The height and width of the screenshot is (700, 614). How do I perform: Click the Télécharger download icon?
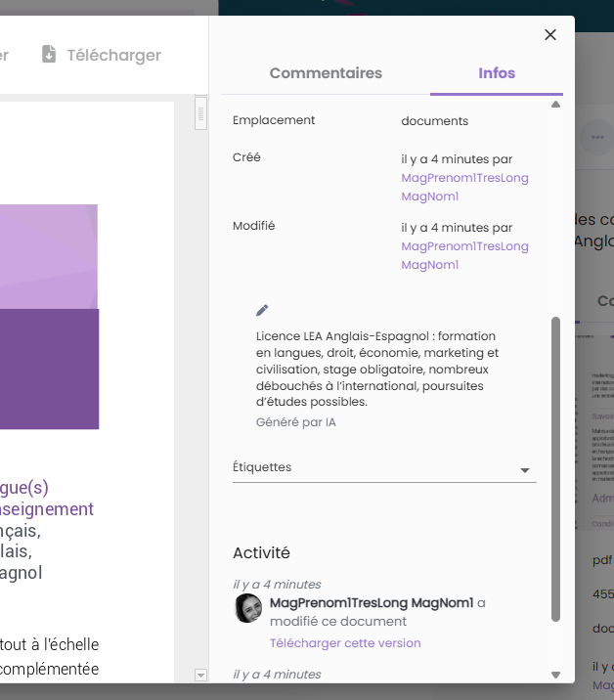pos(49,55)
